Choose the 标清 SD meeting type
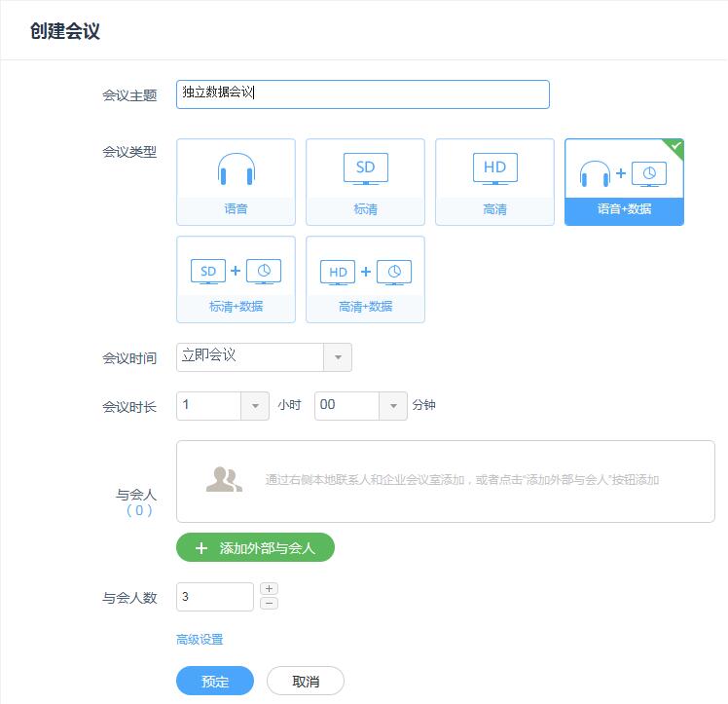The width and height of the screenshot is (728, 704). pyautogui.click(x=365, y=182)
